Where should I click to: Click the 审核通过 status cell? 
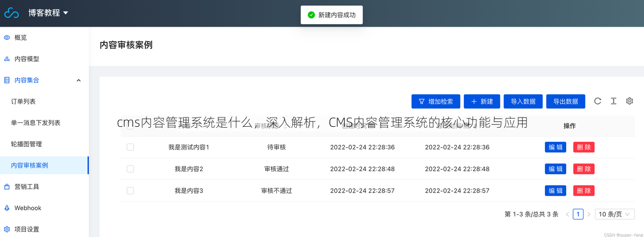point(277,169)
